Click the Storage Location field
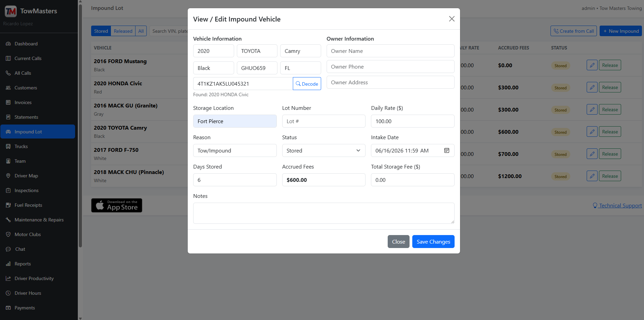The image size is (644, 320). pos(235,121)
